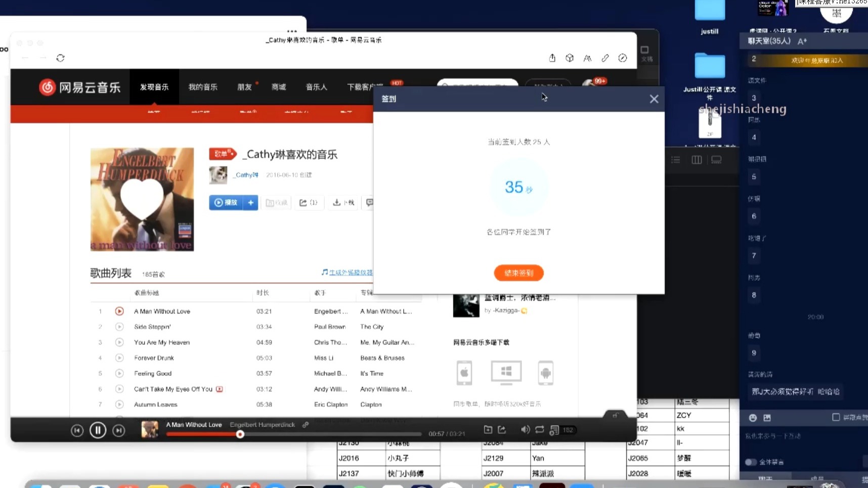Skip to next track in player bar

118,430
